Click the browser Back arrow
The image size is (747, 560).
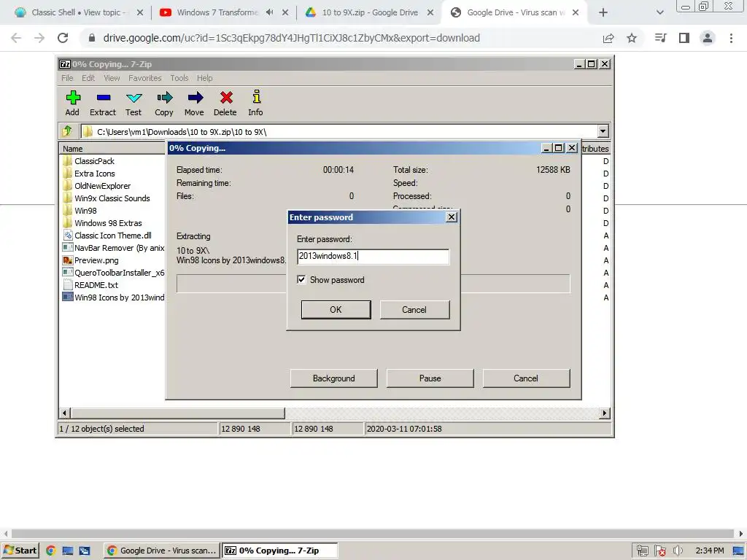click(x=16, y=38)
